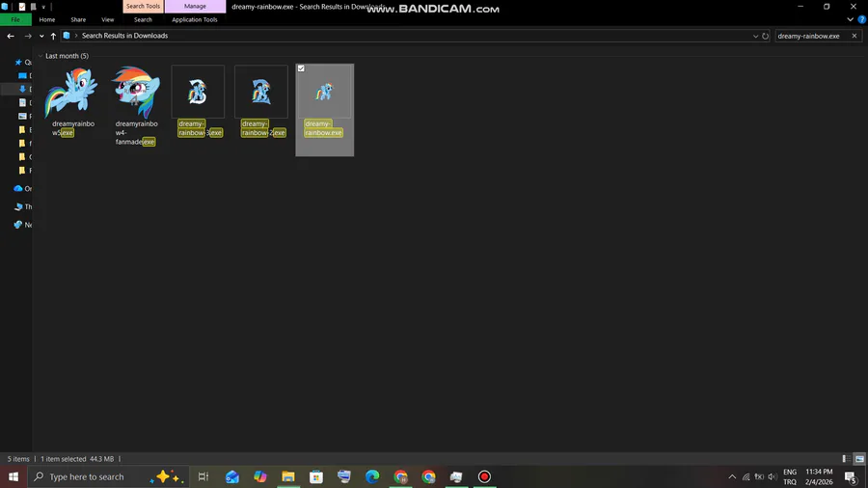
Task: Open the Bandicam record icon in taskbar
Action: [x=484, y=476]
